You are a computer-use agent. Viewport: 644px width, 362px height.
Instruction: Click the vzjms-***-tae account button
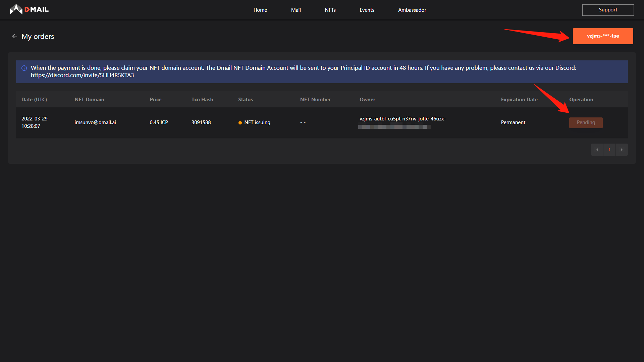pyautogui.click(x=603, y=36)
